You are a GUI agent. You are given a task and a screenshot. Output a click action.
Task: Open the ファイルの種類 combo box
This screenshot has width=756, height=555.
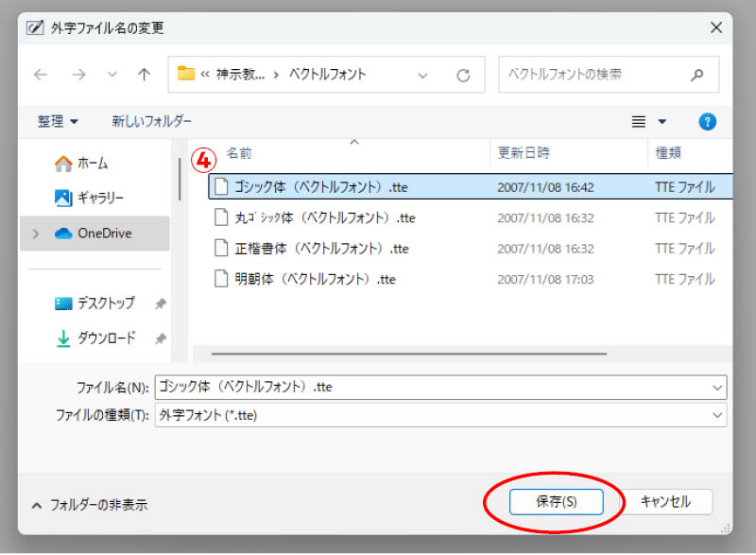pos(440,415)
